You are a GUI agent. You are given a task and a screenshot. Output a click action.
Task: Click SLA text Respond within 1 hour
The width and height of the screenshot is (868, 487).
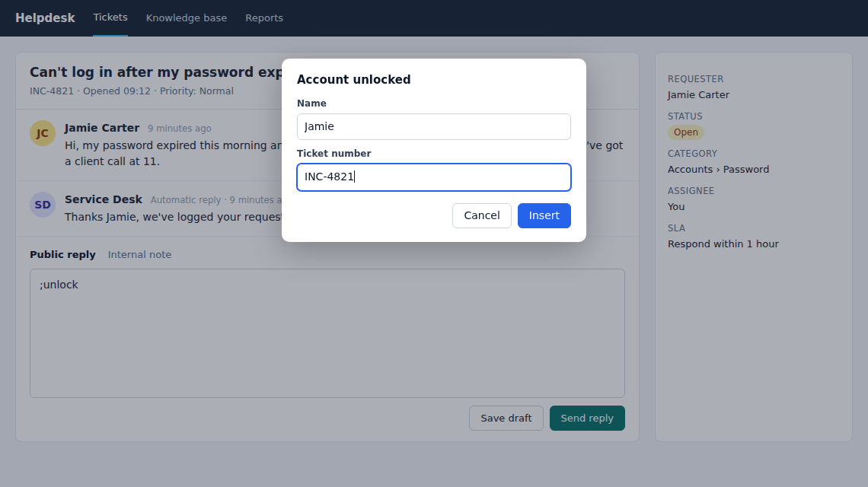point(723,244)
